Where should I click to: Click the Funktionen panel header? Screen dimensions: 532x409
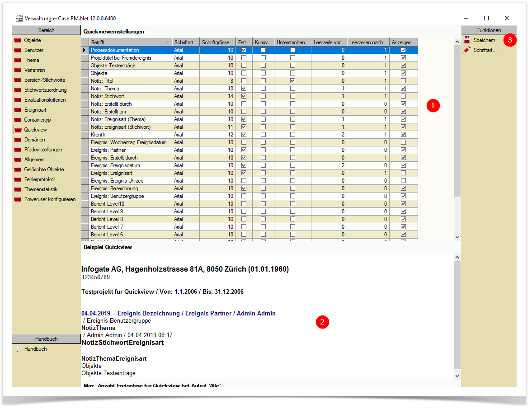point(489,30)
